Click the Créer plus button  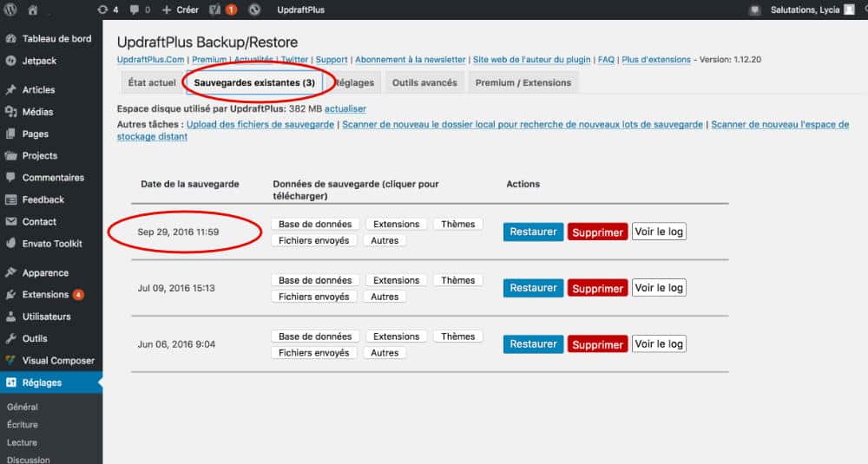tap(180, 10)
